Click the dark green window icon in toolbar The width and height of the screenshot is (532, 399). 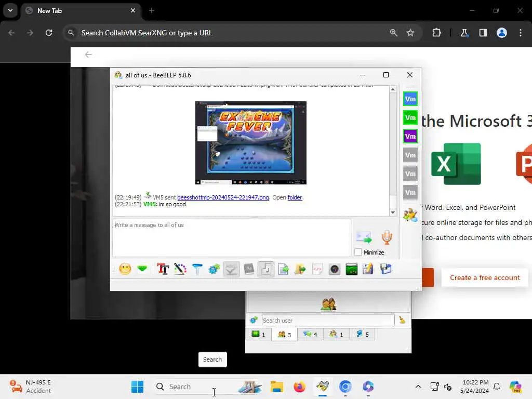coord(352,270)
